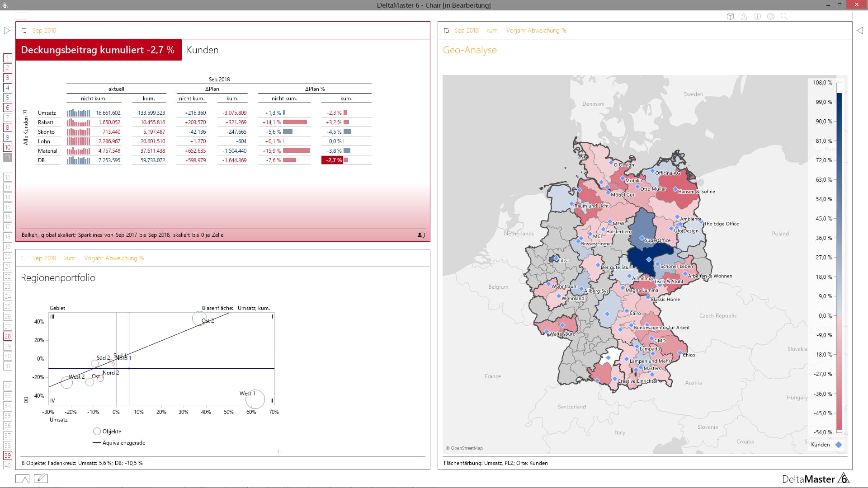Open the hamburger menu at top left

click(21, 16)
